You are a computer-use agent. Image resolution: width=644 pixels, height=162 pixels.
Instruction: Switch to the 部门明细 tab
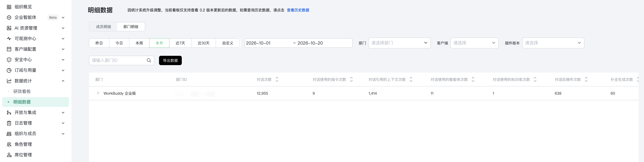[131, 27]
